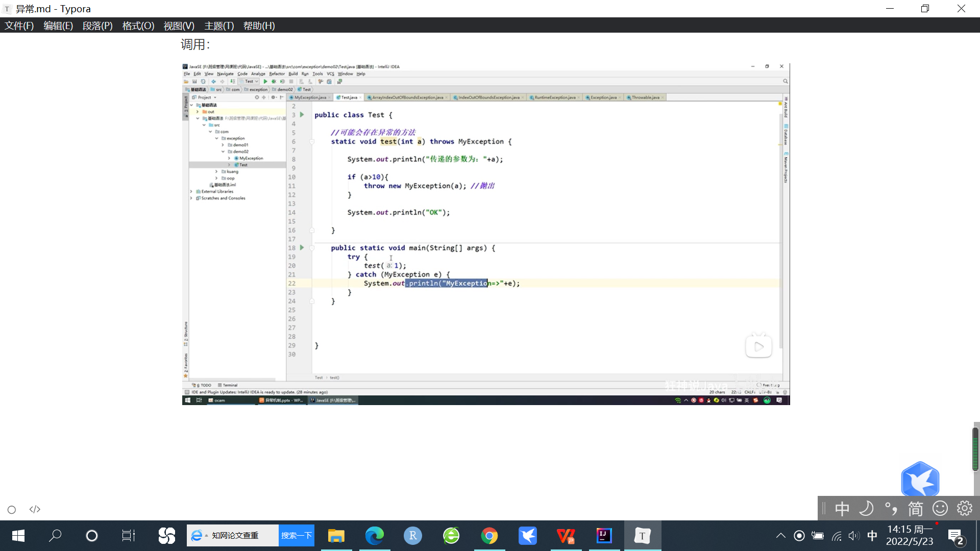Click the blue bird floating icon
980x551 pixels.
click(920, 480)
